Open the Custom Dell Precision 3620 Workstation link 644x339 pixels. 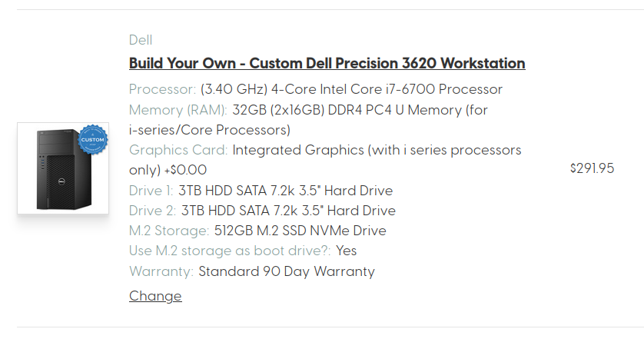tap(327, 63)
